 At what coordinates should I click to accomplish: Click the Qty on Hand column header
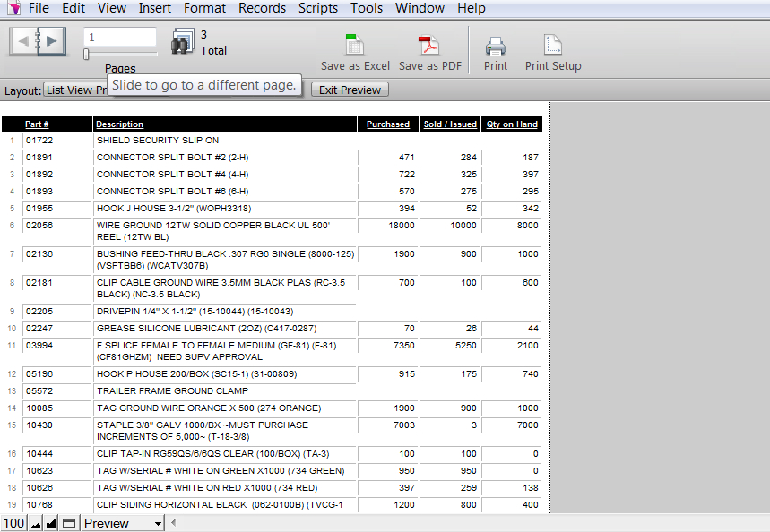pyautogui.click(x=512, y=124)
